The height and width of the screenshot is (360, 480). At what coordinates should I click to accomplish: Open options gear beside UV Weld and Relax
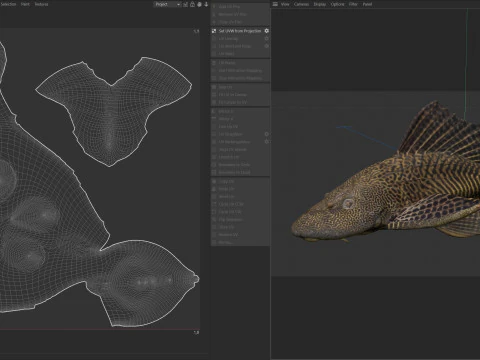point(266,46)
